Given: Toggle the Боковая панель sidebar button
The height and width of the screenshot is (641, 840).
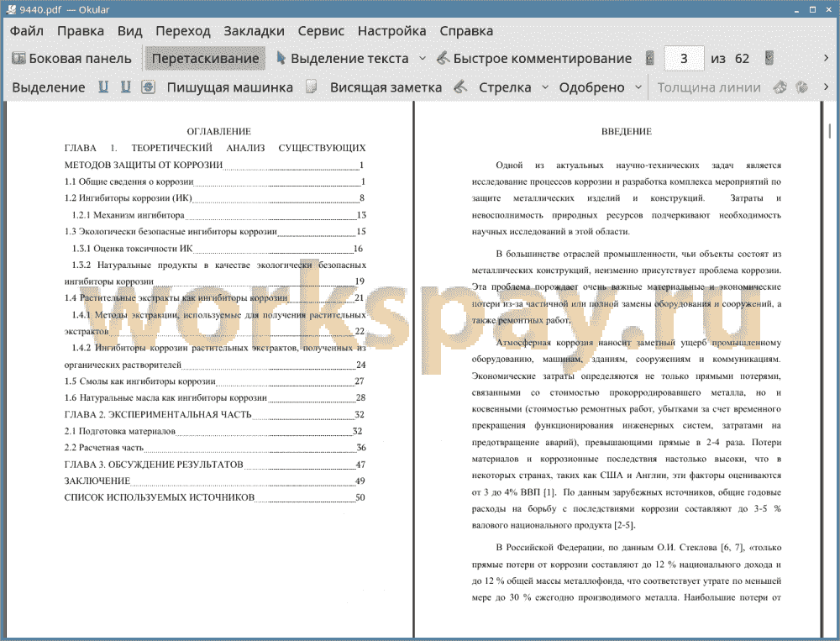Looking at the screenshot, I should click(x=71, y=59).
